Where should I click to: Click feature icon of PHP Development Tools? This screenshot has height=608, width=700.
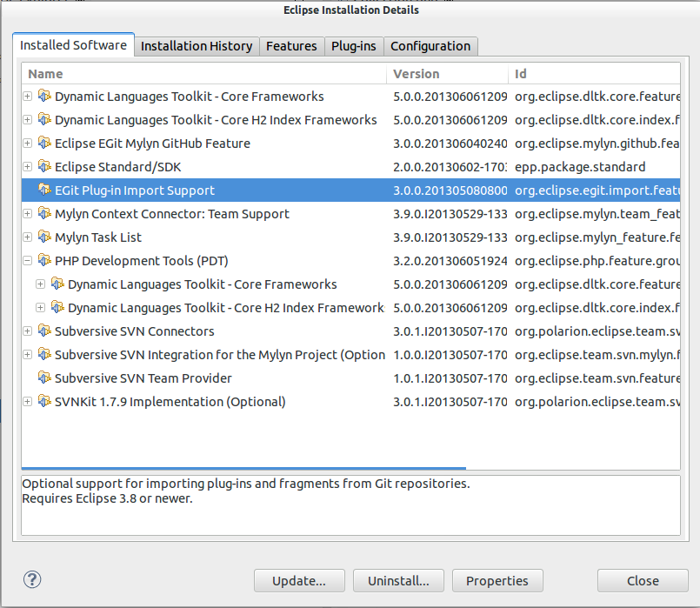pos(44,260)
